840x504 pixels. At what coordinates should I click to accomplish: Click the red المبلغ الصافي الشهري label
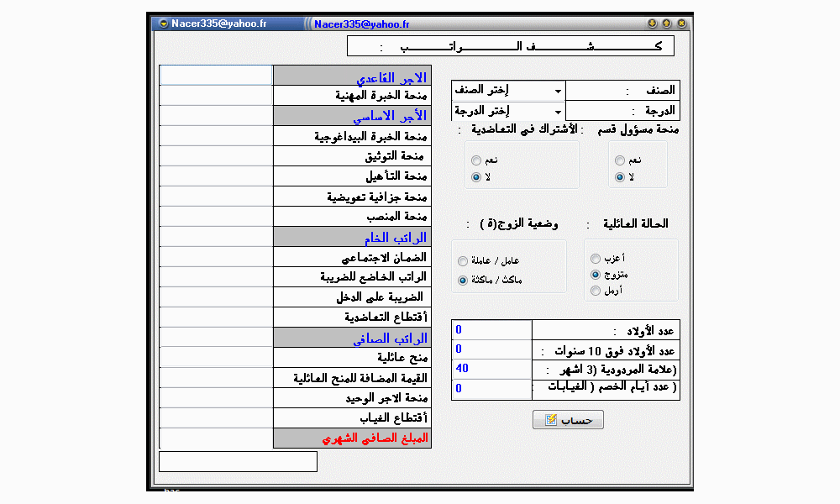point(375,438)
